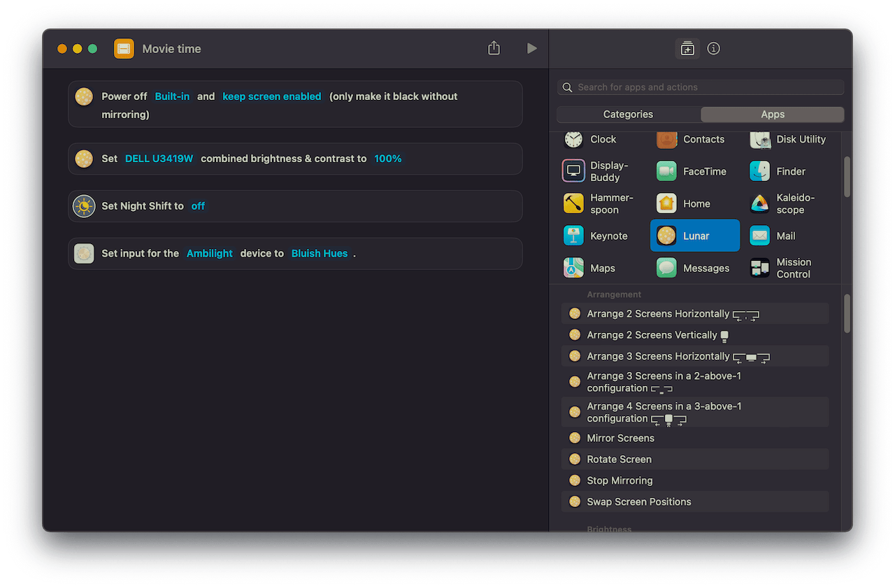The height and width of the screenshot is (588, 895).
Task: Select the Lunar app
Action: coord(695,236)
